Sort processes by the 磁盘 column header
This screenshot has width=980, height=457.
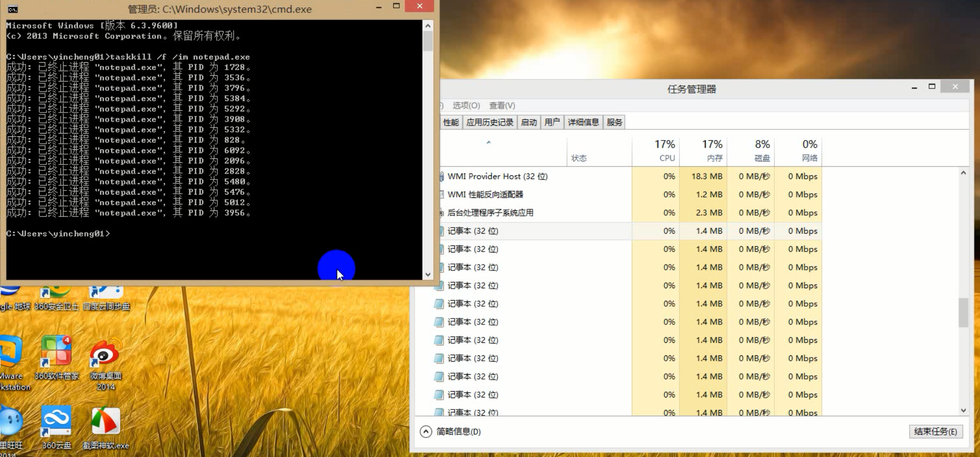(751, 151)
